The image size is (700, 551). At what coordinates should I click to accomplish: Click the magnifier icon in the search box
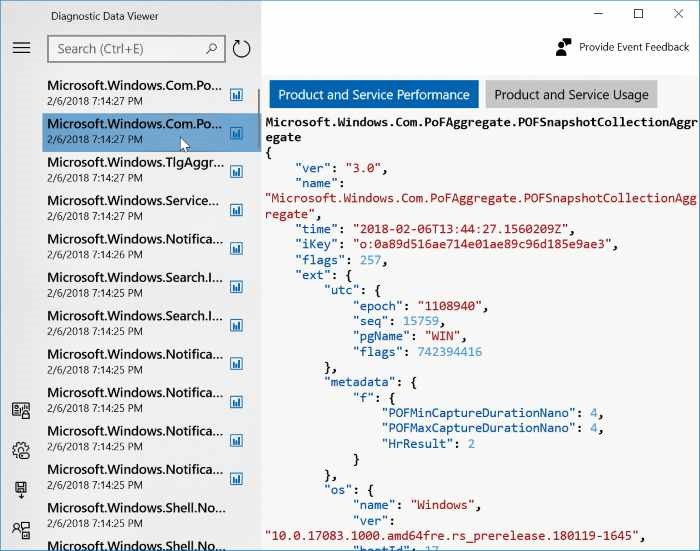point(212,48)
